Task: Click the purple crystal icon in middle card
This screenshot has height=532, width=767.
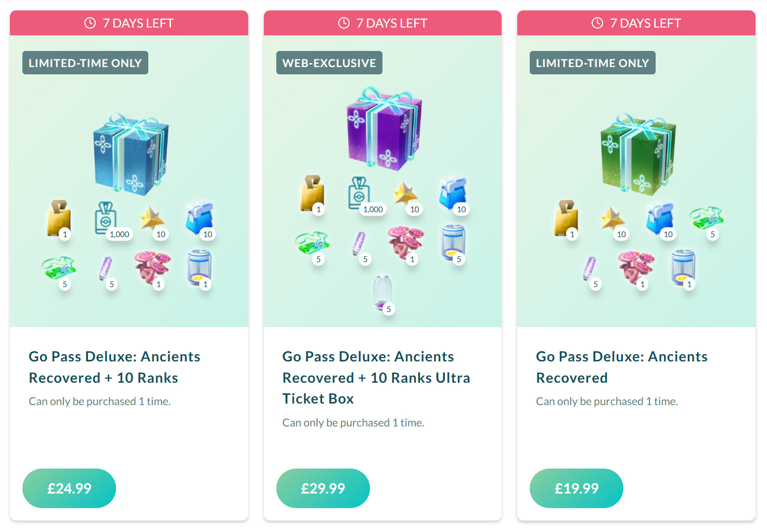Action: [x=360, y=243]
